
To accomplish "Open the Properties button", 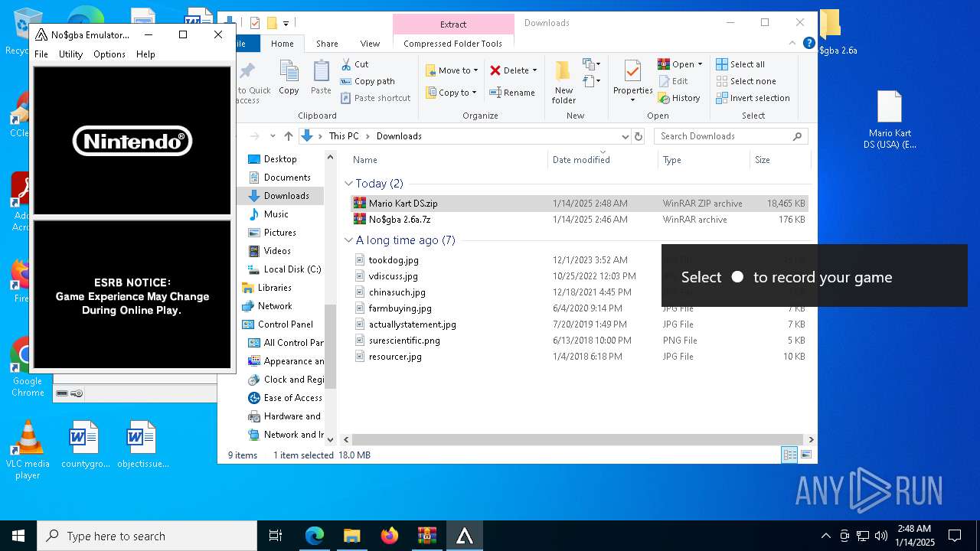I will [x=632, y=81].
